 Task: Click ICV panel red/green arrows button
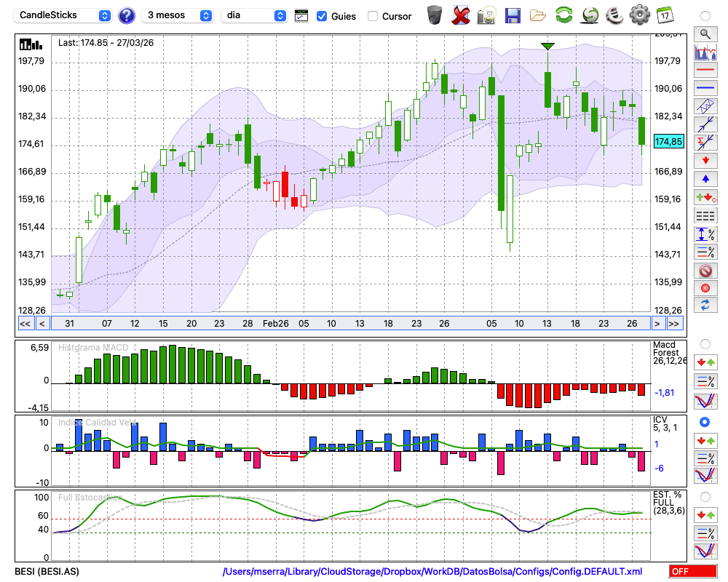point(705,440)
